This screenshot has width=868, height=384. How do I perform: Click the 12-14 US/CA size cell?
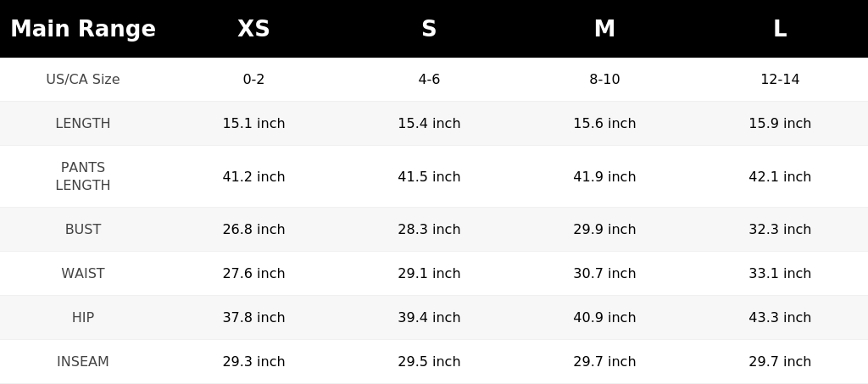[x=780, y=79]
